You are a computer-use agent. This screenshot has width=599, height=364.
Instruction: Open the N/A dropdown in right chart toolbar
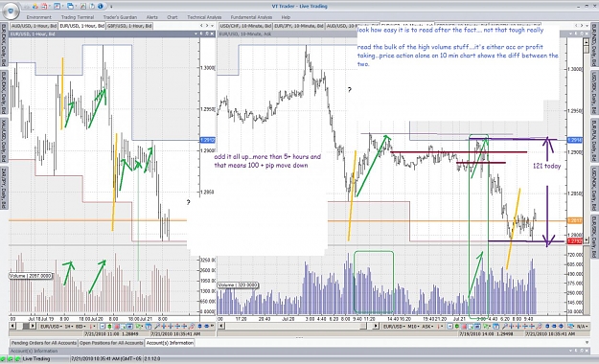point(583,327)
